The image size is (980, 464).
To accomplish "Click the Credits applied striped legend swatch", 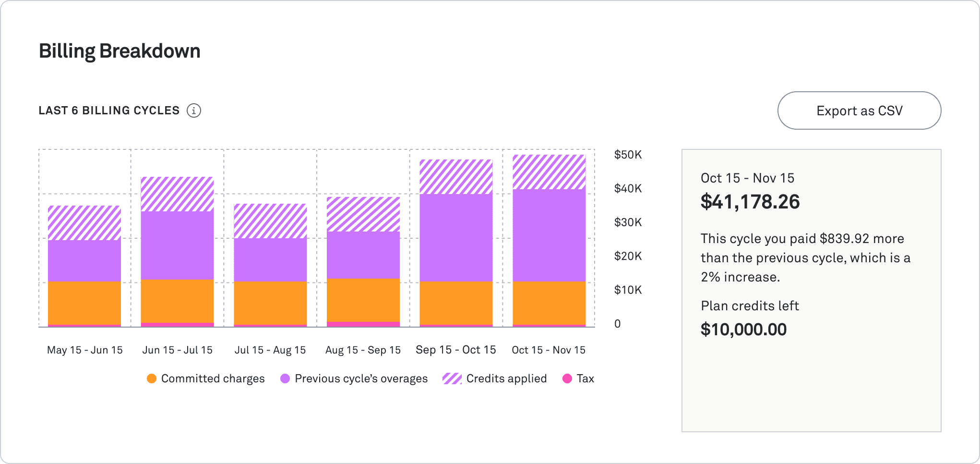I will tap(452, 379).
